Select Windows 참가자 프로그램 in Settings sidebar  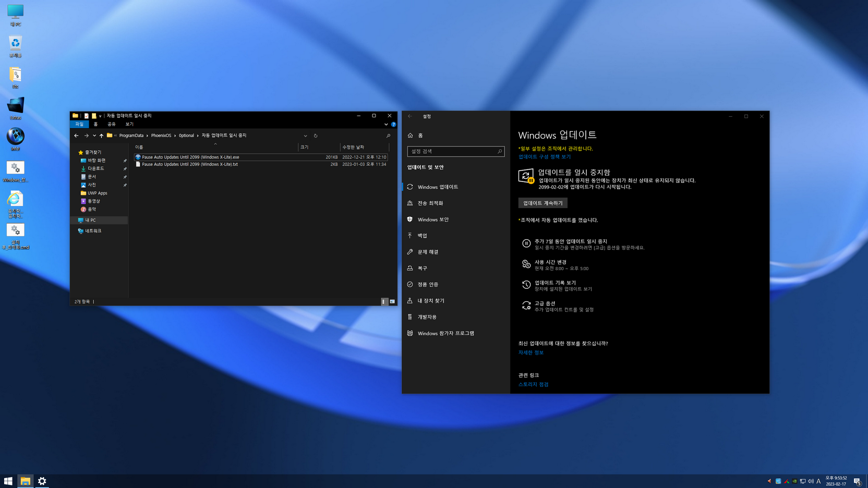[455, 333]
